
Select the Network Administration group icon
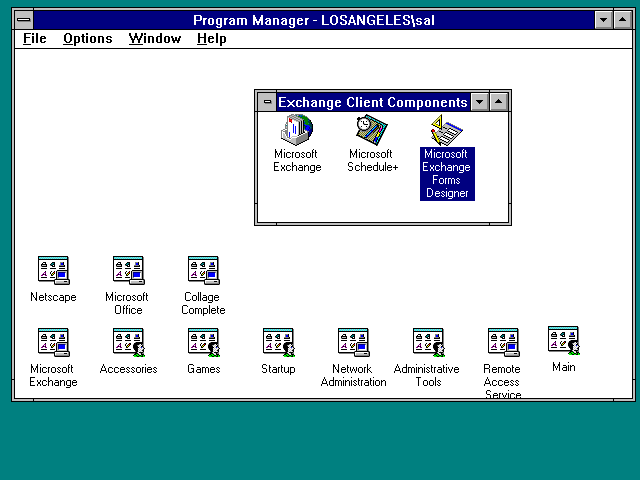point(354,342)
